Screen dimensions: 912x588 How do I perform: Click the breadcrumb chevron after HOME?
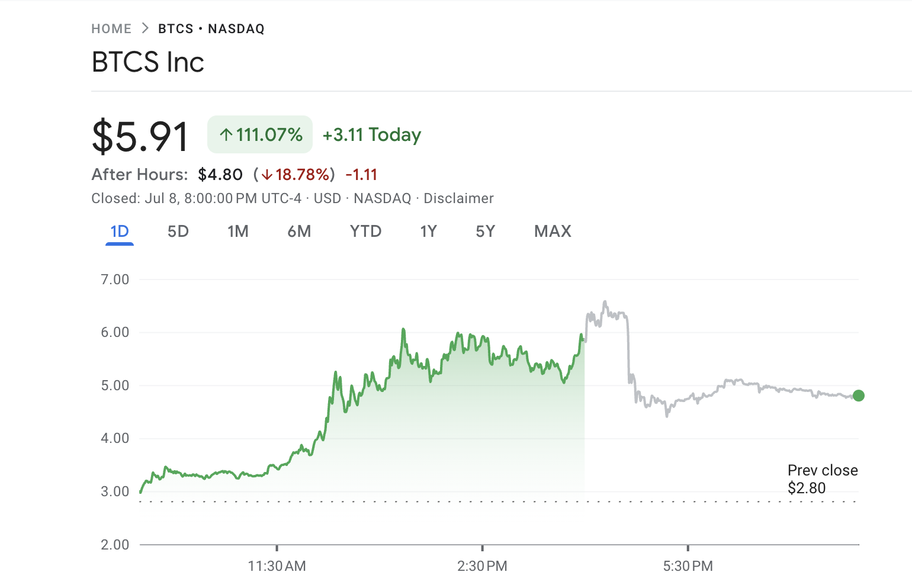pyautogui.click(x=144, y=27)
